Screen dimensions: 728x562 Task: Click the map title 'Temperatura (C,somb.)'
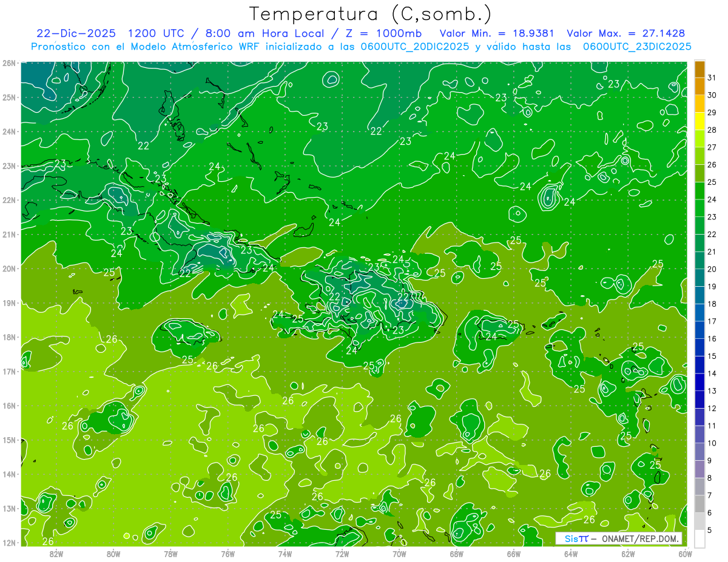[x=371, y=13]
